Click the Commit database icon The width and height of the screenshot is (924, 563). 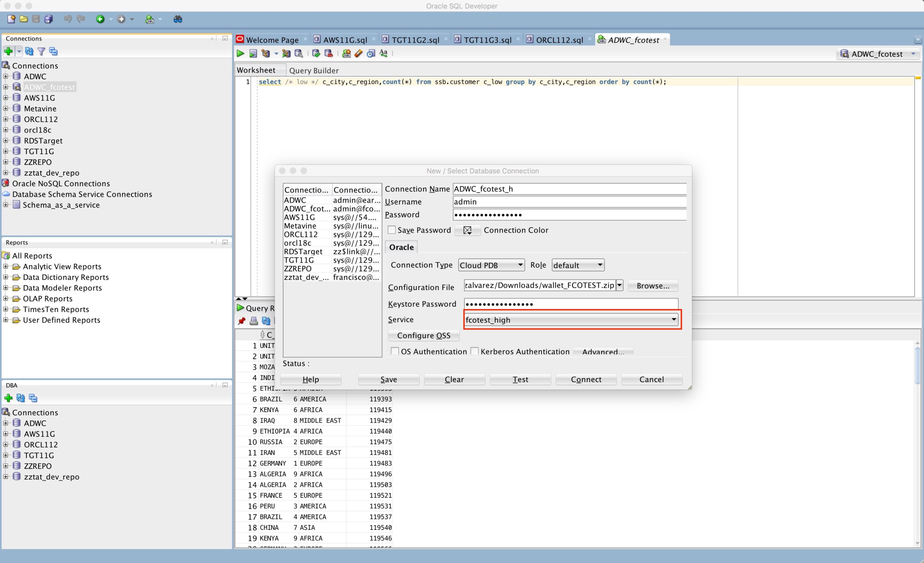pyautogui.click(x=316, y=54)
